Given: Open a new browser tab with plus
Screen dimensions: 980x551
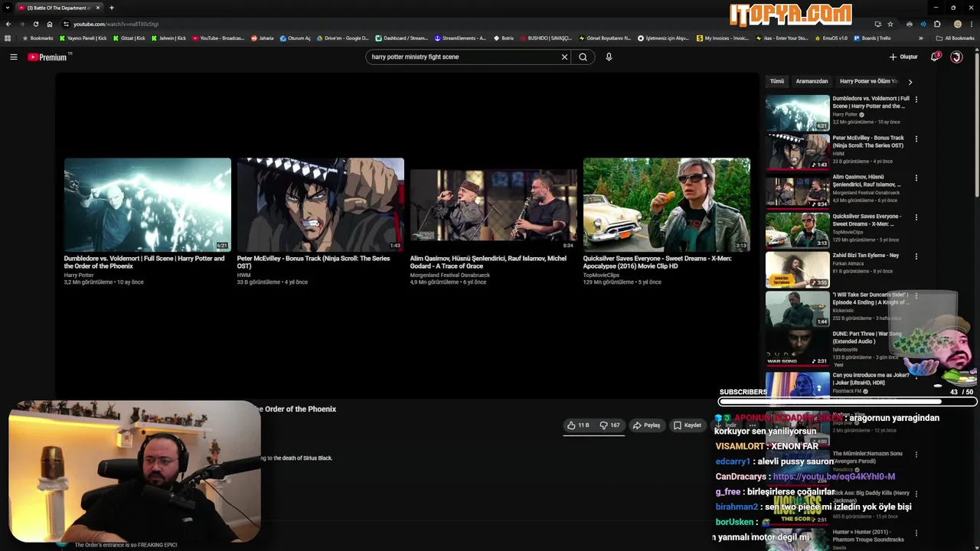Looking at the screenshot, I should (x=111, y=8).
